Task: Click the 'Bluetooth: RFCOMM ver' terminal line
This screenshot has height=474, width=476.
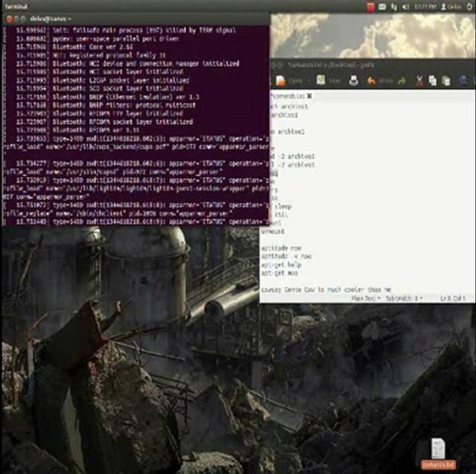Action: (78, 130)
